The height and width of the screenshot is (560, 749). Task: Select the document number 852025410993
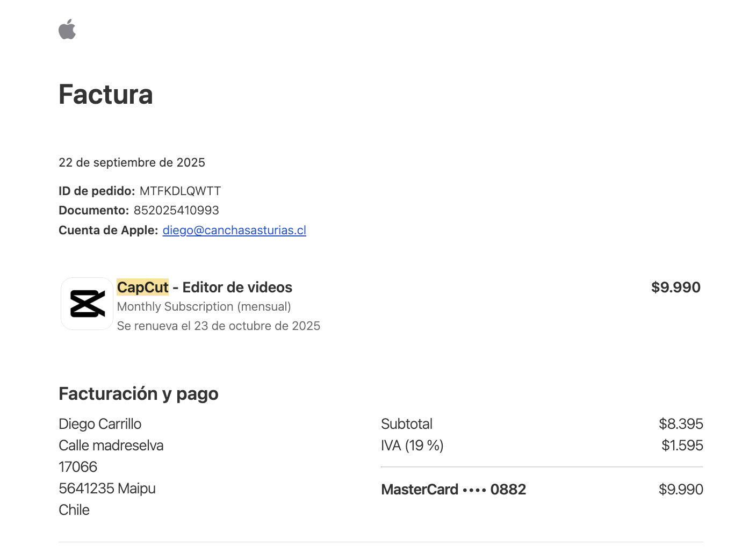[176, 210]
